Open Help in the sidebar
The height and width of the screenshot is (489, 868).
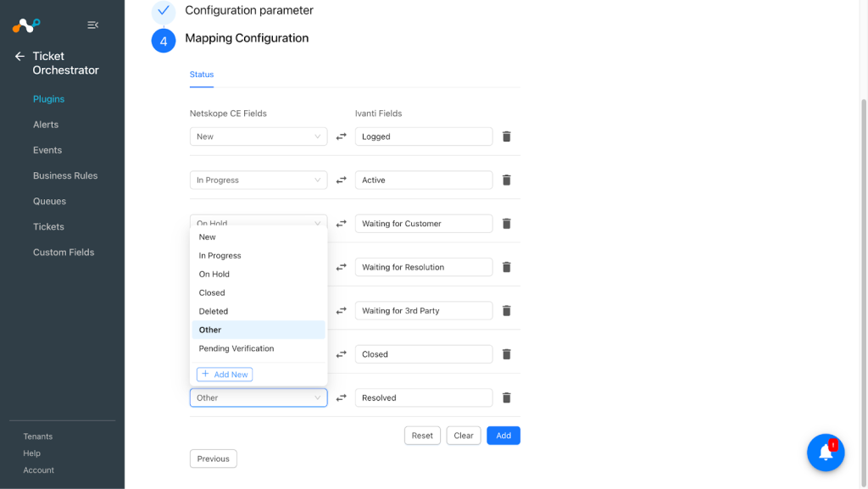click(31, 453)
